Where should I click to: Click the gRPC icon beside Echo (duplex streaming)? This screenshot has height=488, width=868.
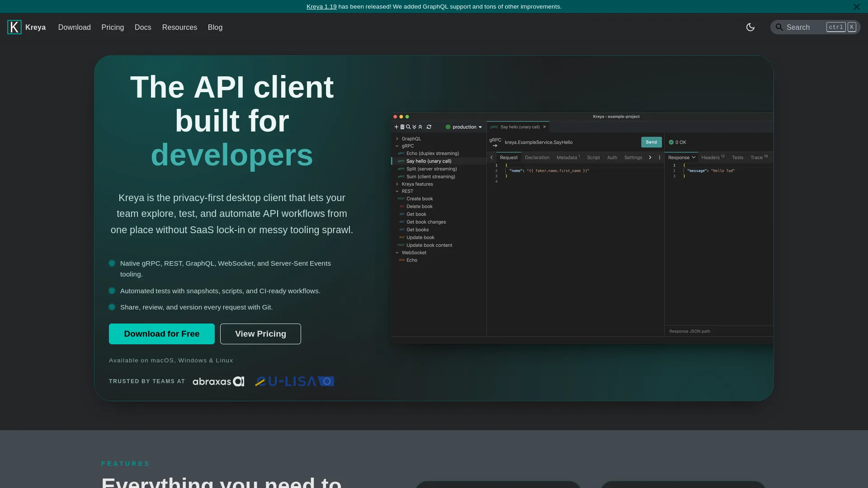tap(401, 154)
